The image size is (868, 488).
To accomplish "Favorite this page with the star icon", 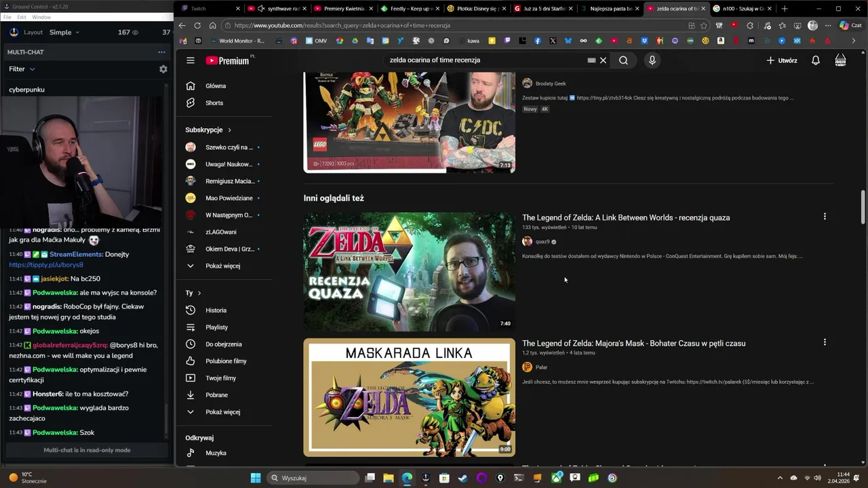I will tap(704, 25).
